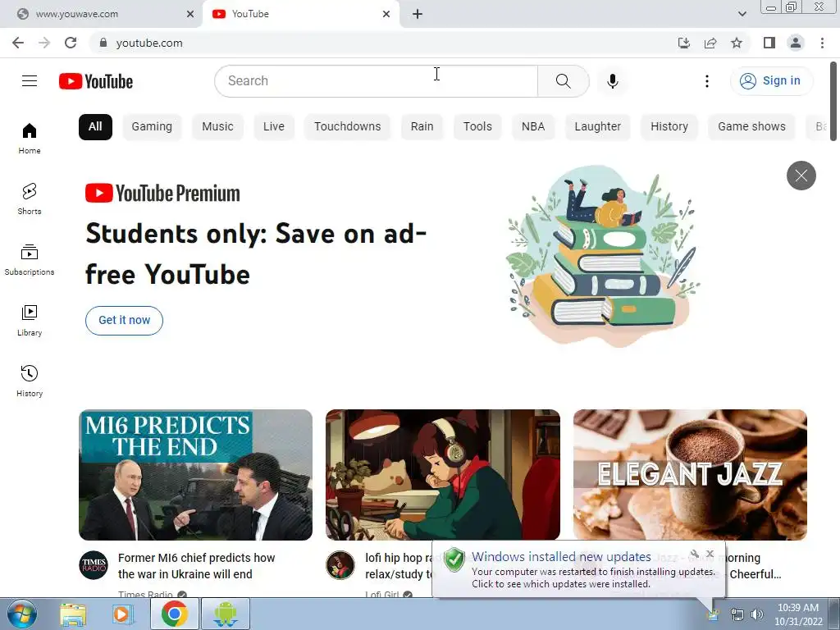The image size is (840, 630).
Task: Share this page from address bar
Action: tap(710, 43)
